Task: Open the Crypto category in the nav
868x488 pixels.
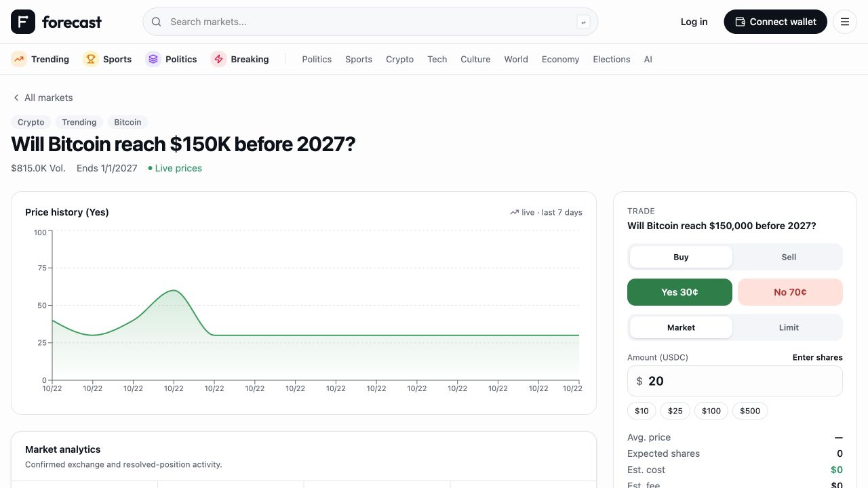Action: (399, 59)
